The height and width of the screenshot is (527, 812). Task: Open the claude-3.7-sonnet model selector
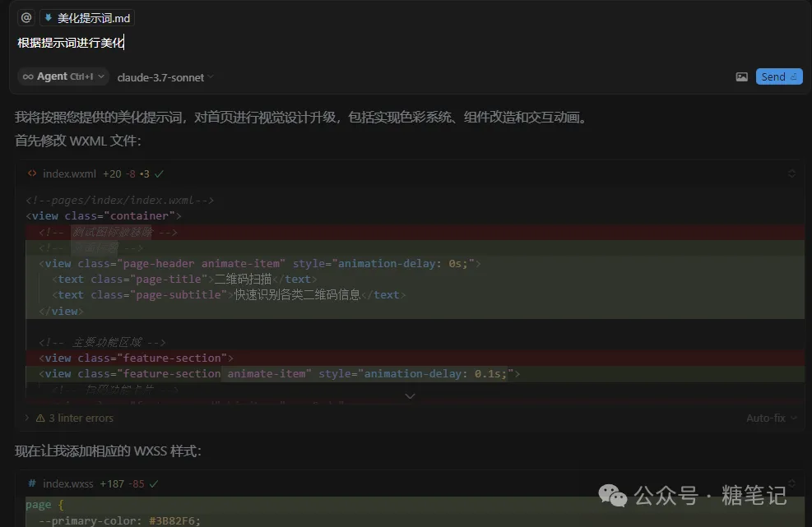click(x=165, y=77)
